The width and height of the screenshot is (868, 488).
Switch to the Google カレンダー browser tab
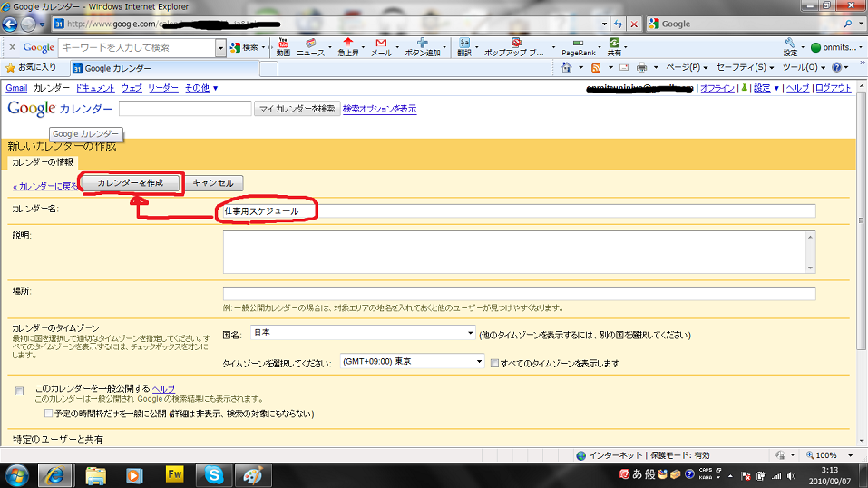(x=164, y=68)
